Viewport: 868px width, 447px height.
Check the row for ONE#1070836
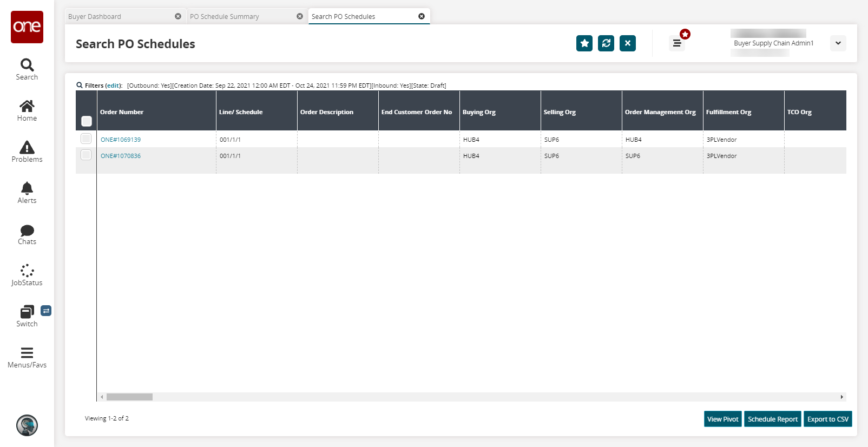coord(86,155)
